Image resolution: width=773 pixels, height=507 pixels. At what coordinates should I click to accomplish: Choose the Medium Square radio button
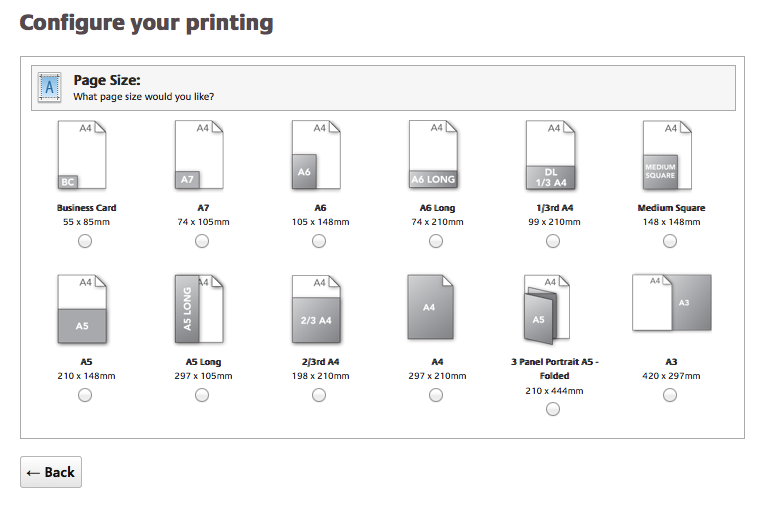[x=670, y=241]
